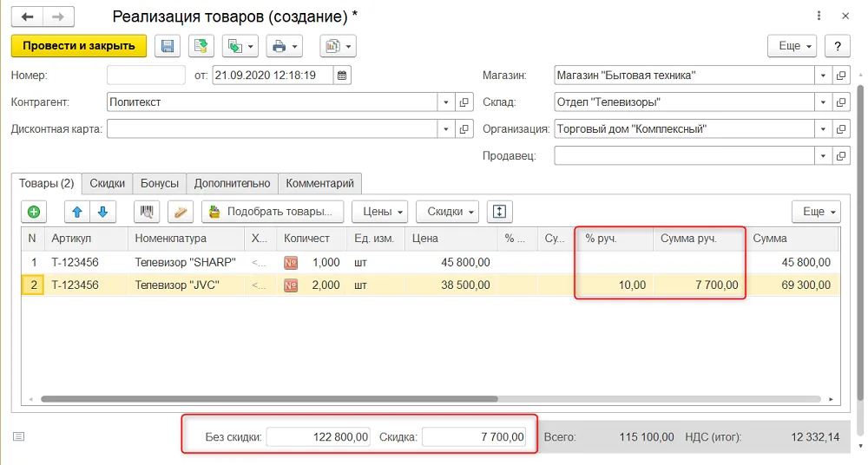This screenshot has width=868, height=465.
Task: Click the Дисконтная карта input field
Action: [273, 129]
